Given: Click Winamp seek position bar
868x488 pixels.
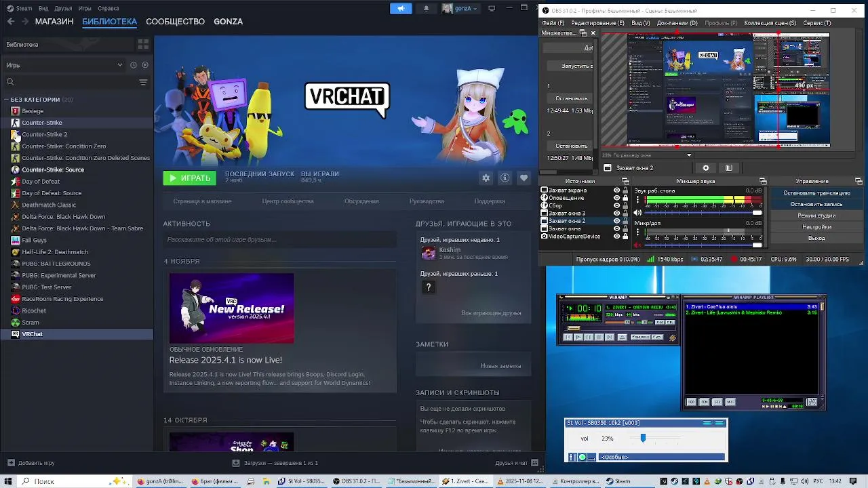Looking at the screenshot, I should [620, 328].
